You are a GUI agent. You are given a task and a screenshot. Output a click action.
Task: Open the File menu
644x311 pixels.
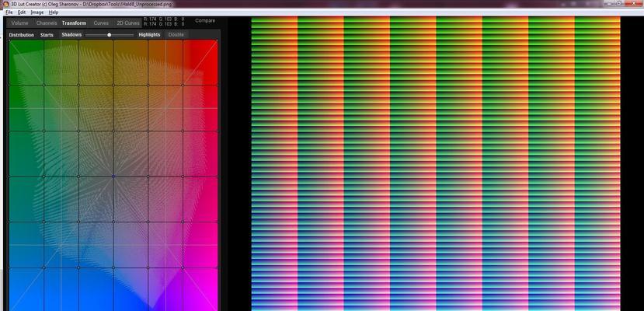pyautogui.click(x=9, y=12)
